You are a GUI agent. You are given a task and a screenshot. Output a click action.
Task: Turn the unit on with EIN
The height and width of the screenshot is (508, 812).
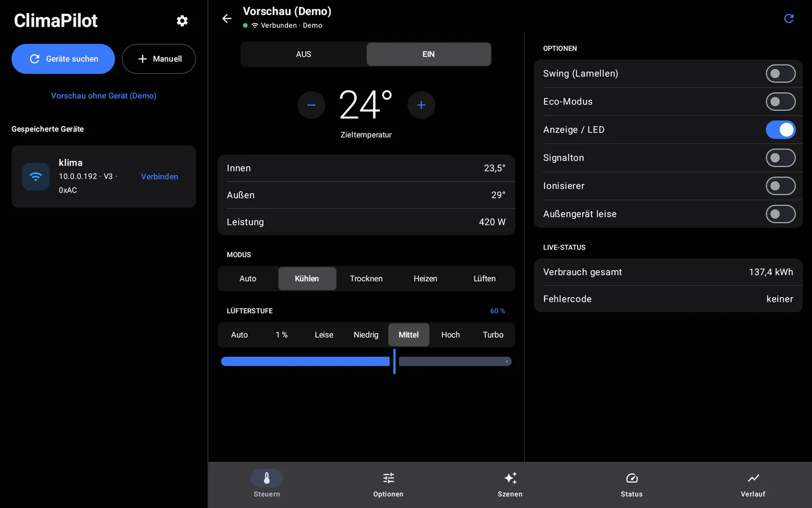click(x=429, y=54)
